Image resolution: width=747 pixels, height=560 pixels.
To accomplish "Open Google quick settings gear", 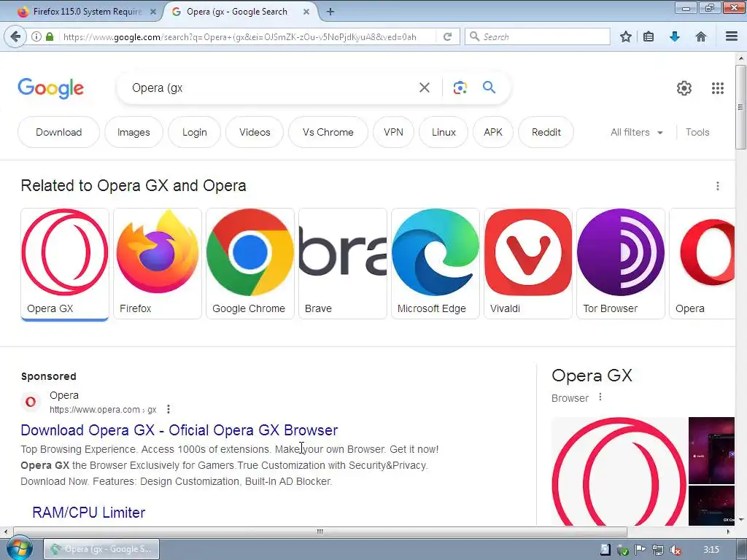I will [x=684, y=88].
